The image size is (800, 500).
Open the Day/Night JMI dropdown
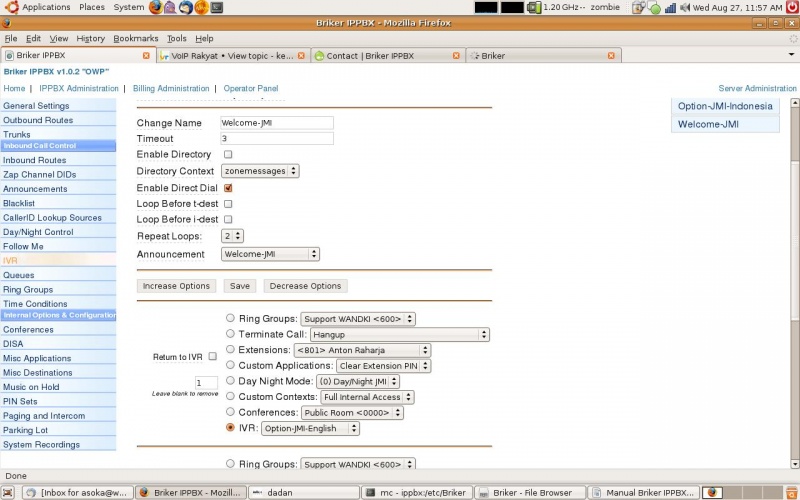tap(358, 382)
